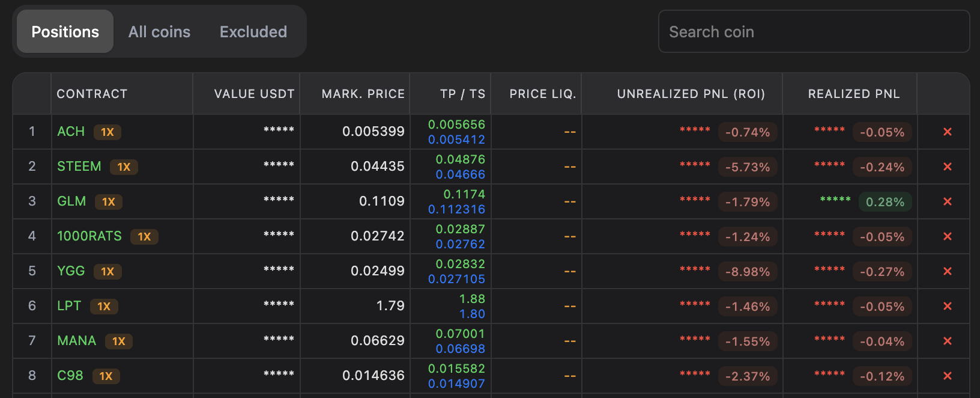The width and height of the screenshot is (980, 398).
Task: Close the C98 position with red X
Action: coord(948,376)
